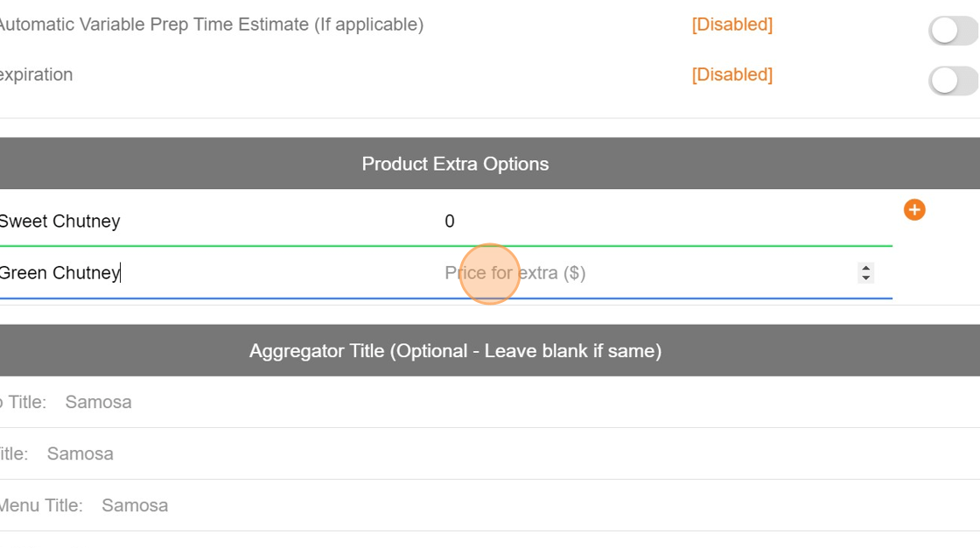Increase the extra price with up arrow
The image size is (980, 548).
pos(865,268)
